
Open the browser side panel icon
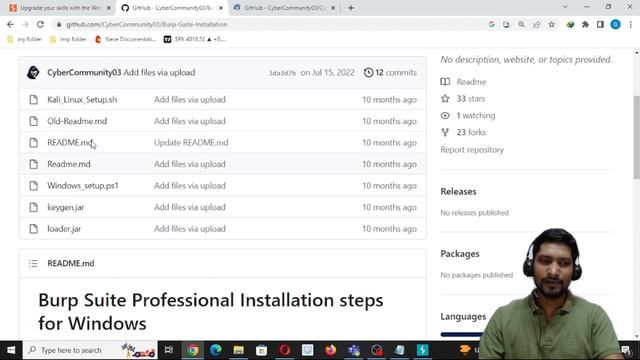click(600, 24)
